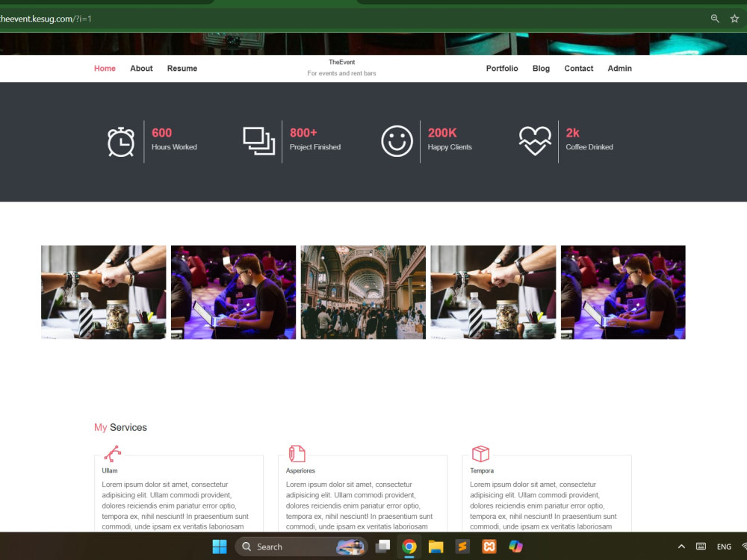Click the vector path icon above Ullam
Viewport: 747px width, 560px height.
click(x=113, y=454)
